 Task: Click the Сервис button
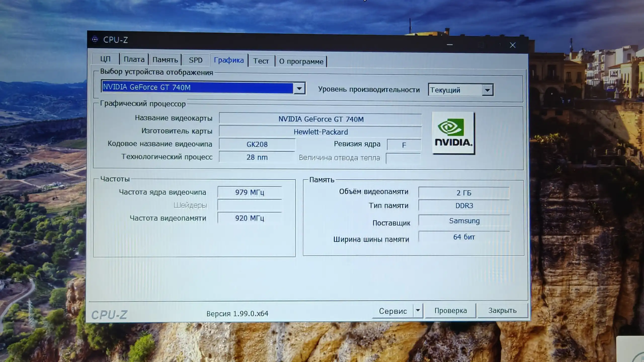(393, 311)
